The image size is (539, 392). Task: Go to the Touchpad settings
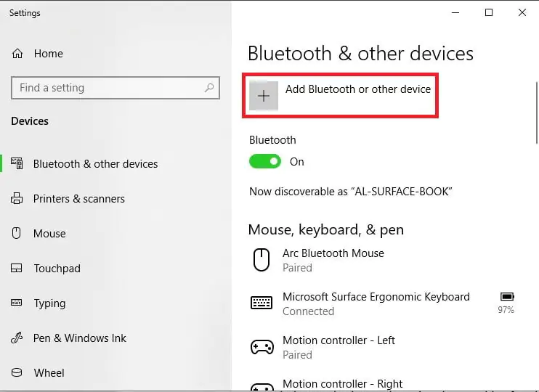point(57,269)
